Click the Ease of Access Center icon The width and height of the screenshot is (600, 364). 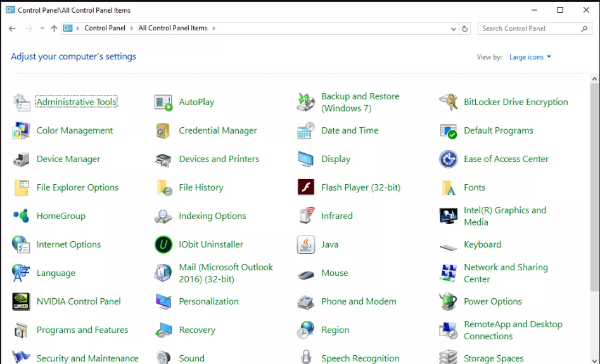[448, 159]
